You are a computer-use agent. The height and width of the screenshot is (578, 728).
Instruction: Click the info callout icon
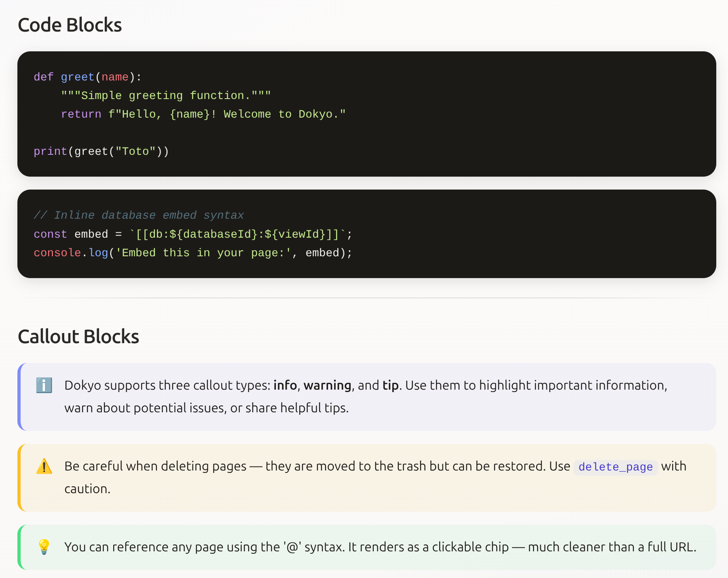tap(44, 385)
